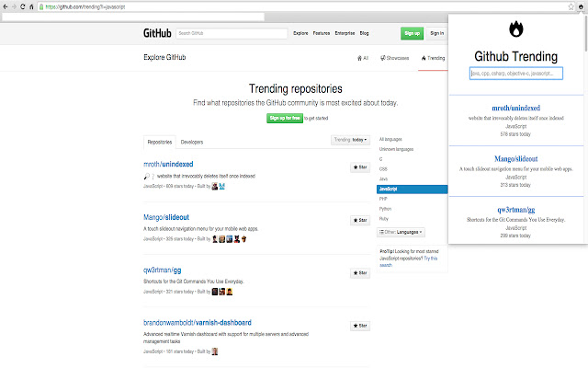Open the Blog nav item
The width and height of the screenshot is (588, 368).
364,33
